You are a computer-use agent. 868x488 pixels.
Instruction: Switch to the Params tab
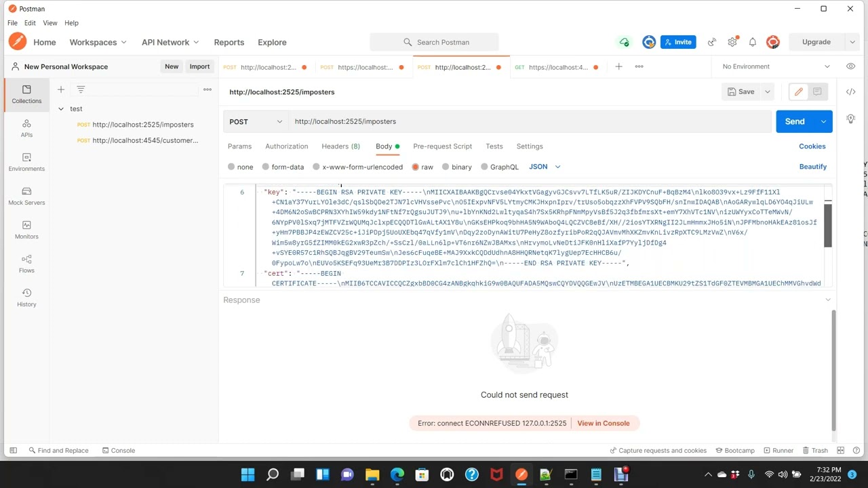click(x=239, y=146)
